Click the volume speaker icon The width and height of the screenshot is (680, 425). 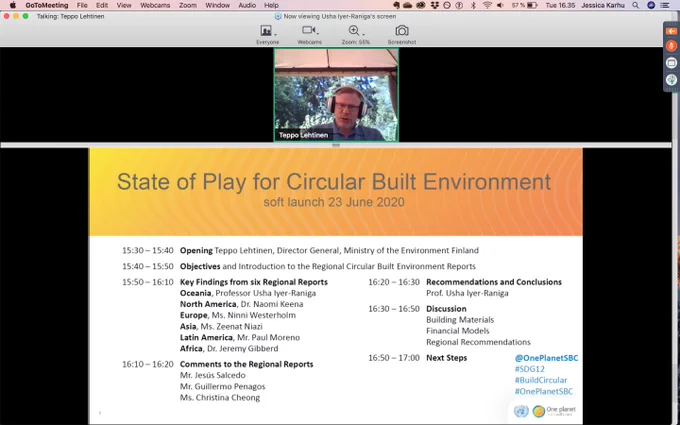point(500,5)
